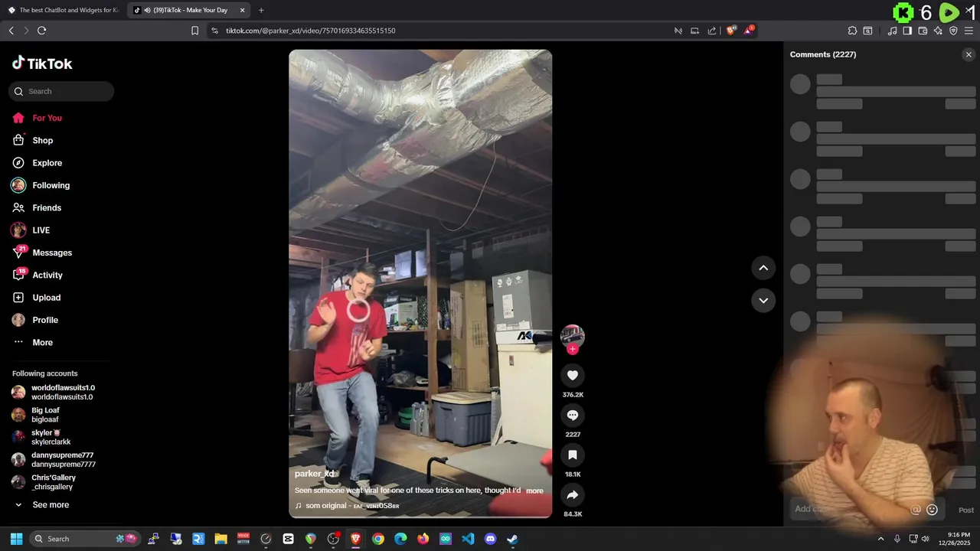Click the TikTok logo
The image size is (980, 551).
coord(42,64)
